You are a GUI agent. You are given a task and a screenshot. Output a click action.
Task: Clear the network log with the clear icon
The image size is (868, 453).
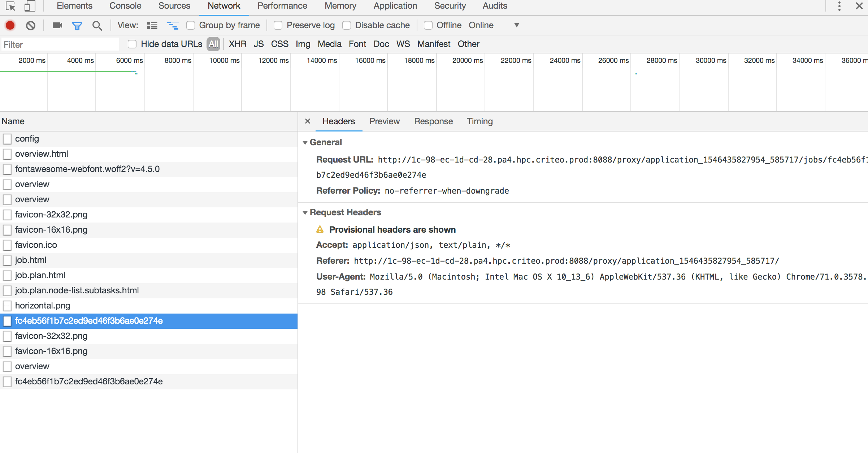31,25
